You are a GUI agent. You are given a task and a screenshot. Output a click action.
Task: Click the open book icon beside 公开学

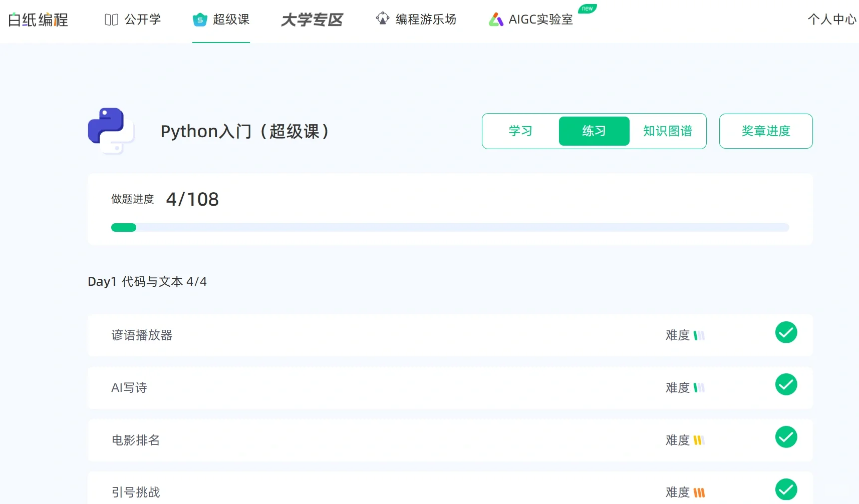tap(111, 20)
